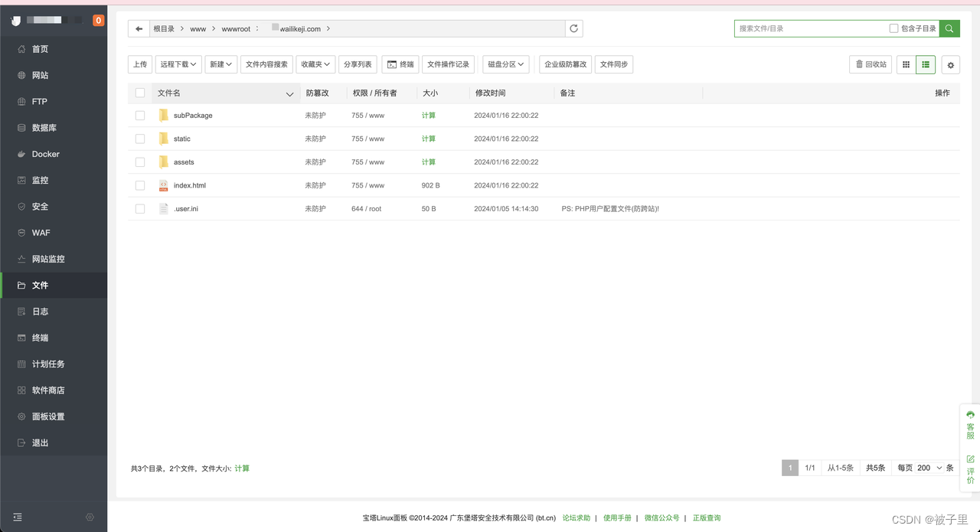
Task: Toggle the select-all checkbox in header
Action: tap(140, 93)
